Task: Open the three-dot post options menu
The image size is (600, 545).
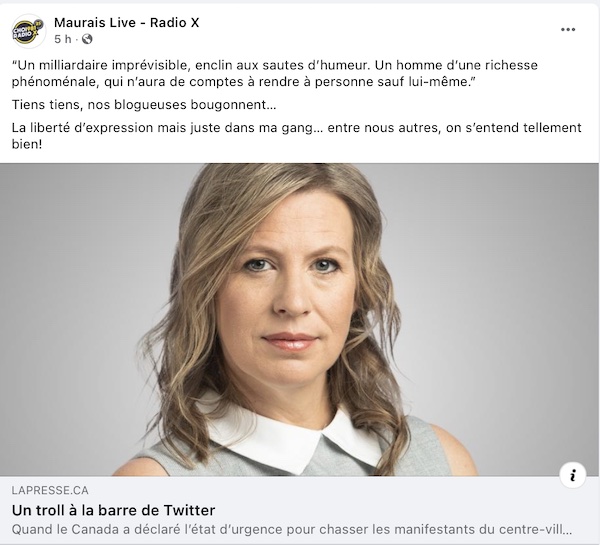Action: coord(568,30)
